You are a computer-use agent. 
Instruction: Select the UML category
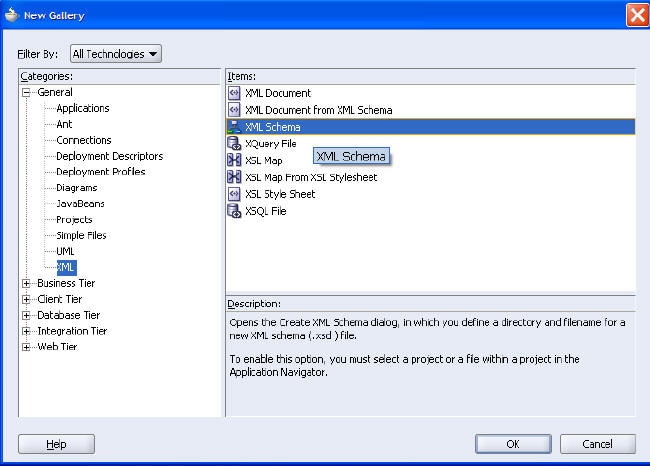65,251
